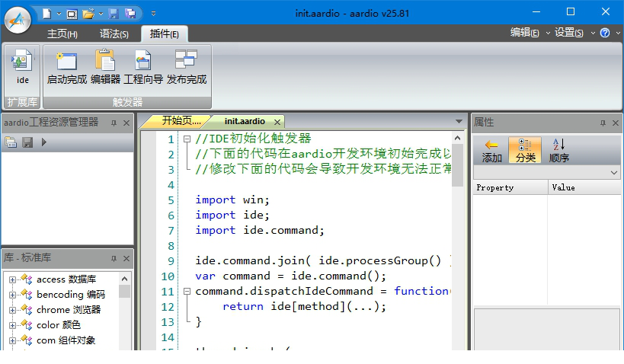Expand the bencoding 编码 tree node
This screenshot has width=624, height=364.
tap(12, 295)
